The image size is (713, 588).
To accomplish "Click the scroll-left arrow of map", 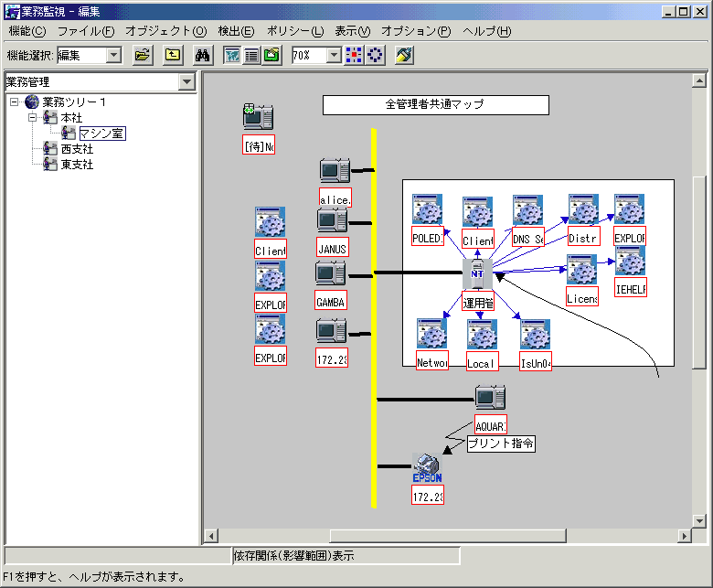I will 210,536.
